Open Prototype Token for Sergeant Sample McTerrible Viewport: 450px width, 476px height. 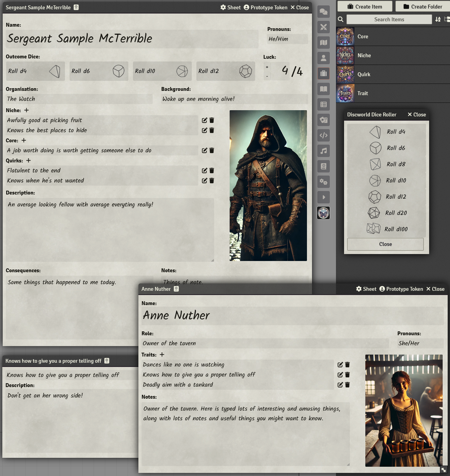(x=266, y=7)
